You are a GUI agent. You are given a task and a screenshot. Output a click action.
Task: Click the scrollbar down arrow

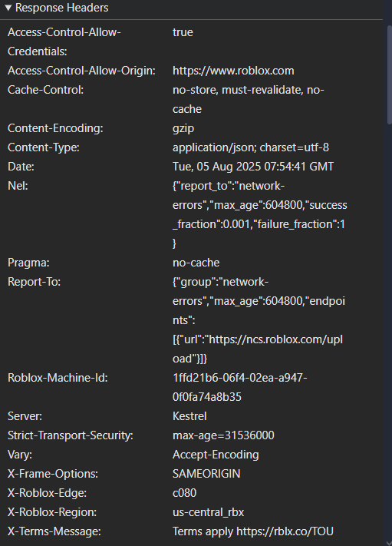coord(389,543)
